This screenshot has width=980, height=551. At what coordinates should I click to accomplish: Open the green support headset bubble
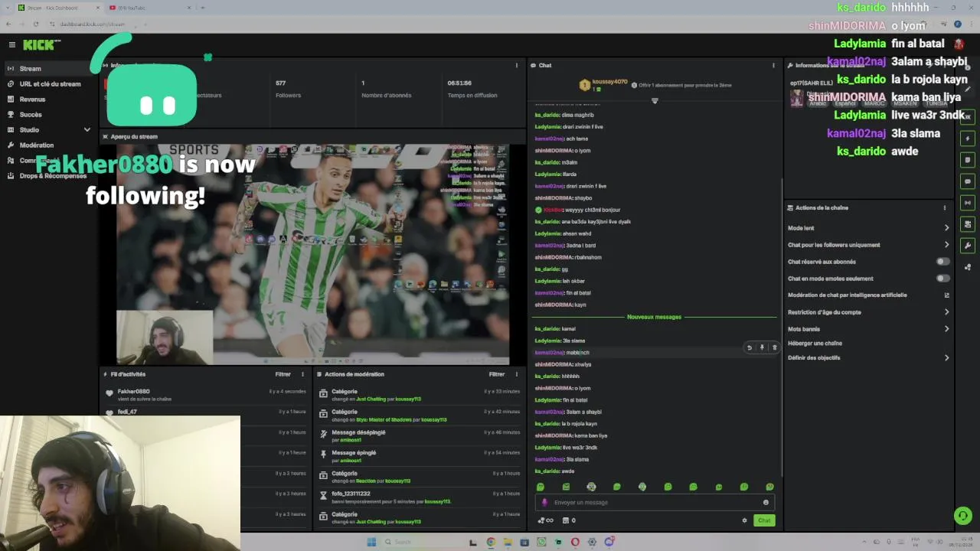tap(963, 516)
